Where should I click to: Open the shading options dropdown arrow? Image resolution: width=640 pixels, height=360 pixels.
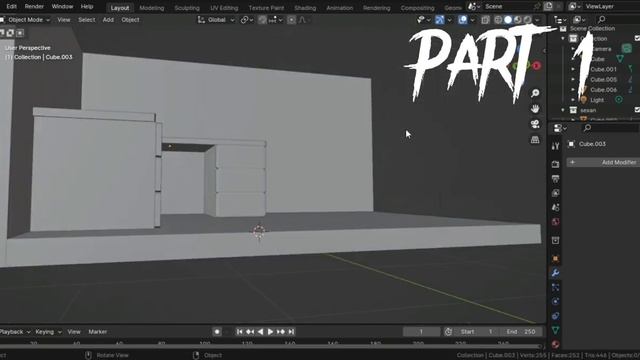537,20
